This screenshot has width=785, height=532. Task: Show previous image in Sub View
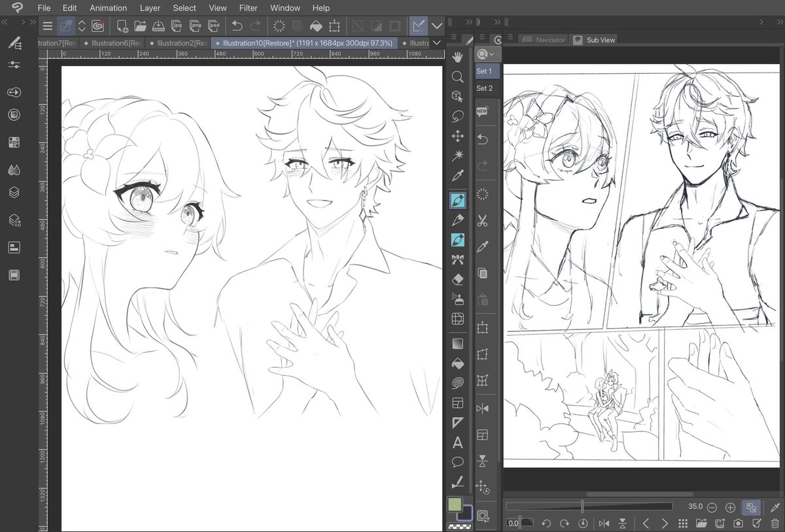pos(646,524)
